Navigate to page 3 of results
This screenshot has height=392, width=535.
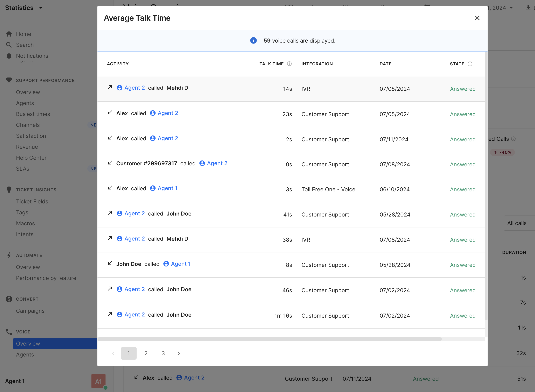tap(163, 353)
